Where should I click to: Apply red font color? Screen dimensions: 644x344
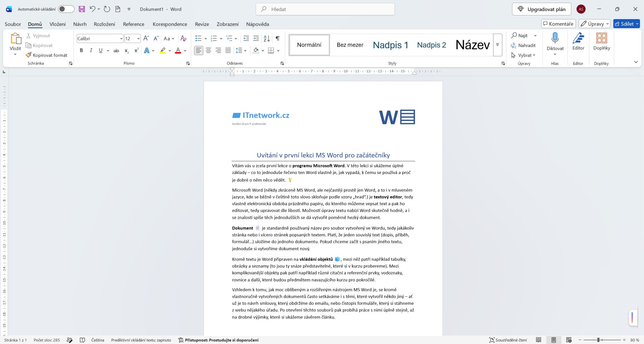pos(178,51)
